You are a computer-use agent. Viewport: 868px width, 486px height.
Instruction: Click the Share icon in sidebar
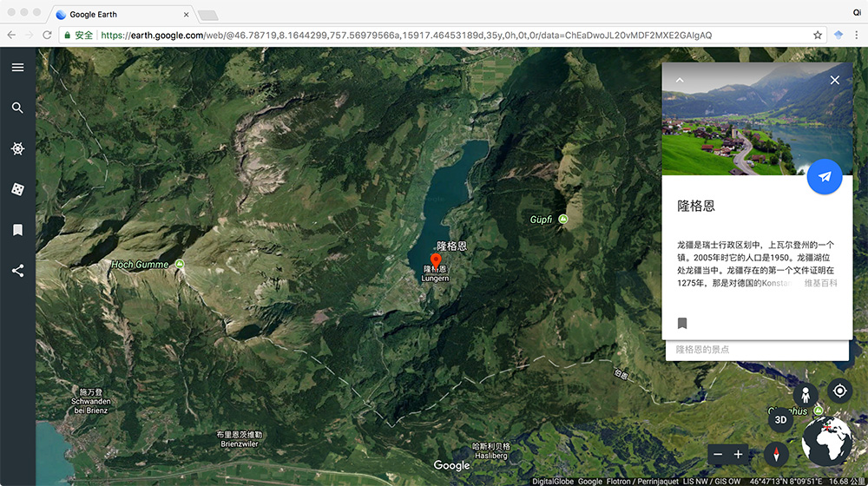point(17,270)
